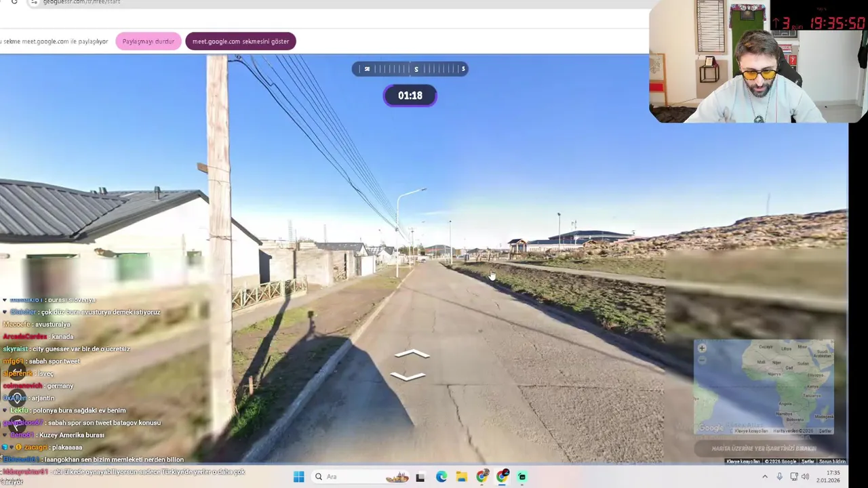Click the compass heading bar
This screenshot has height=488, width=868.
point(410,68)
